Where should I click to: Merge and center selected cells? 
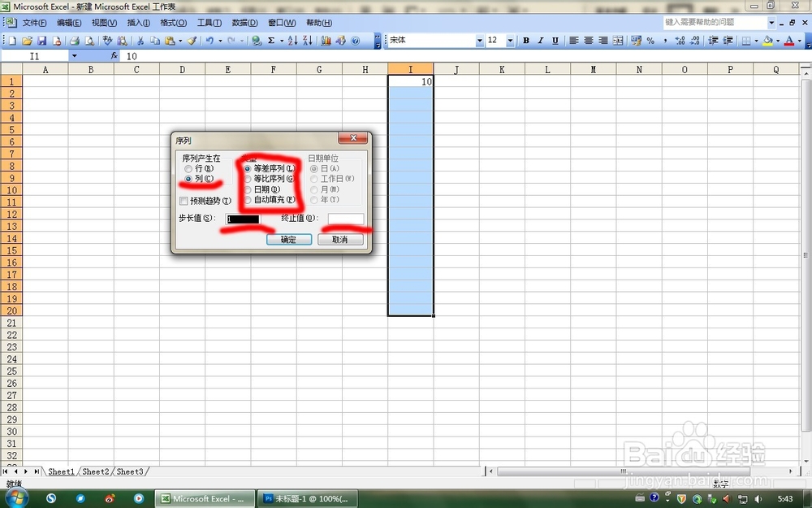(x=618, y=41)
